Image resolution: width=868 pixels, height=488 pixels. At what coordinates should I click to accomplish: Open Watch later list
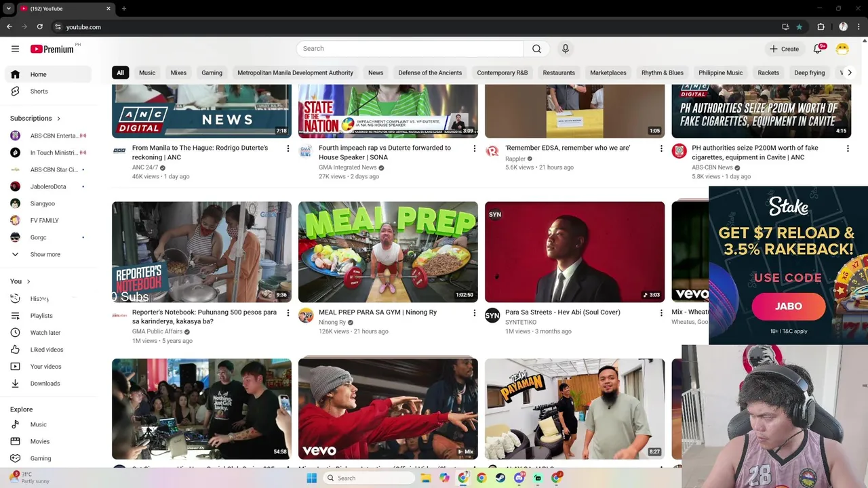click(47, 333)
